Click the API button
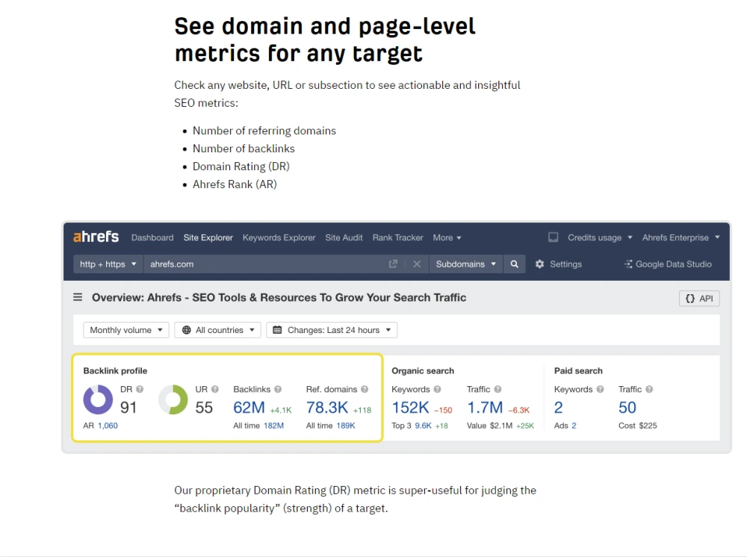The height and width of the screenshot is (560, 747). [699, 299]
